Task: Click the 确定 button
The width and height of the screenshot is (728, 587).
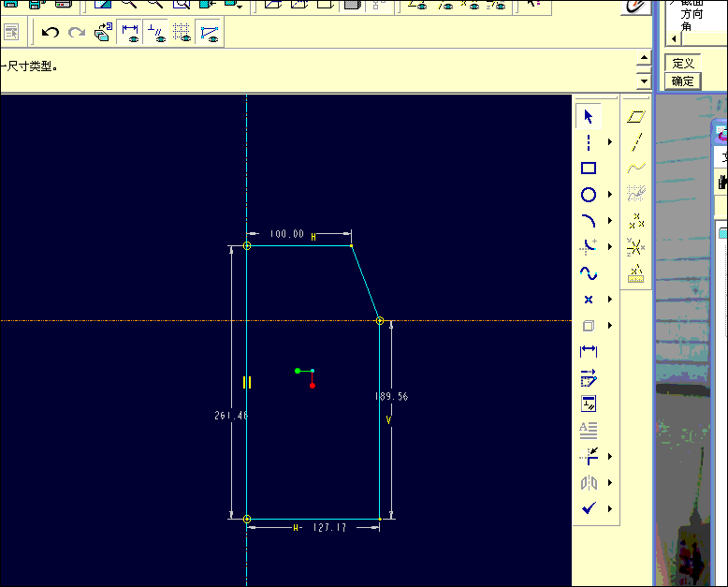Action: pyautogui.click(x=682, y=81)
